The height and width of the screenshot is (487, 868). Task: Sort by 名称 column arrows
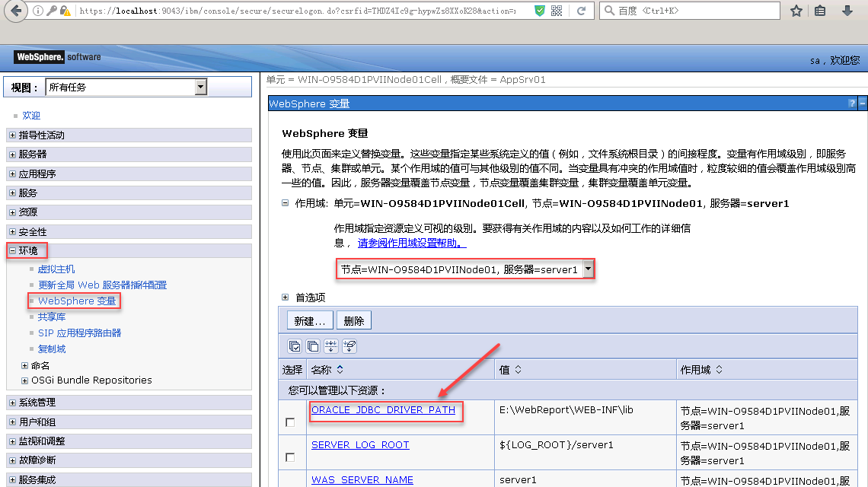(x=340, y=370)
